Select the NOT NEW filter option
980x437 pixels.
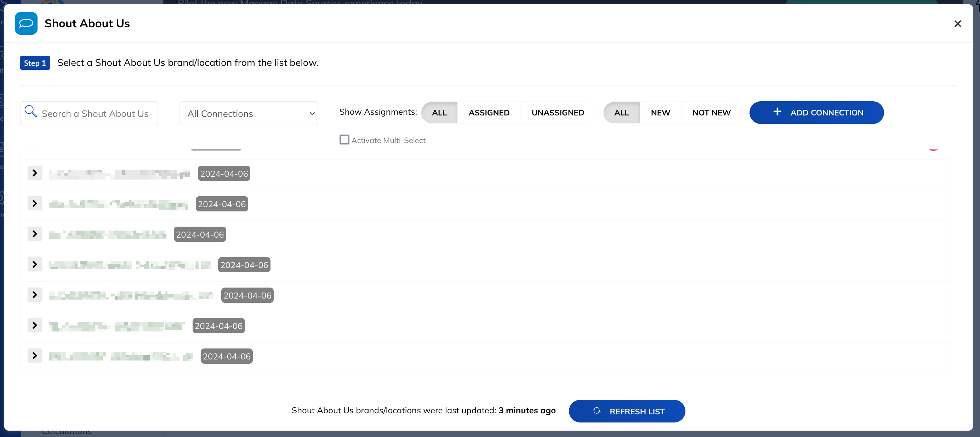pyautogui.click(x=711, y=113)
